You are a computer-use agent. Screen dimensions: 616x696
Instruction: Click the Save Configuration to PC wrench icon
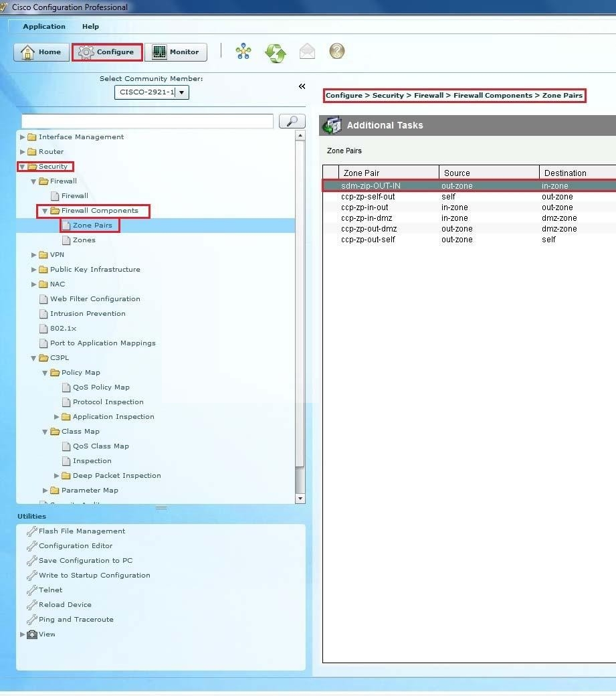coord(31,560)
